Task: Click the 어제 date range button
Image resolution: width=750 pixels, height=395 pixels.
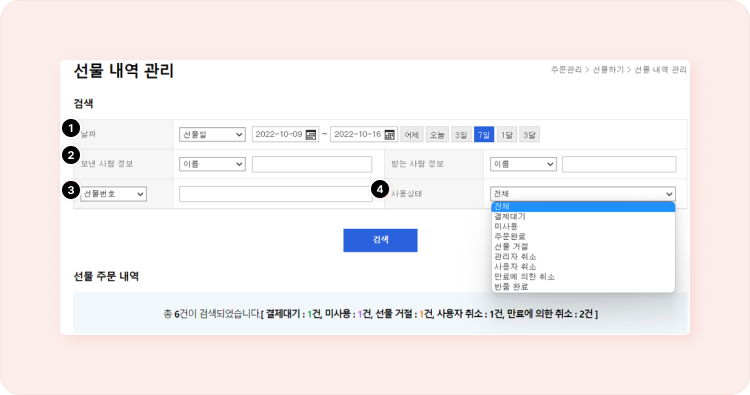Action: (411, 135)
